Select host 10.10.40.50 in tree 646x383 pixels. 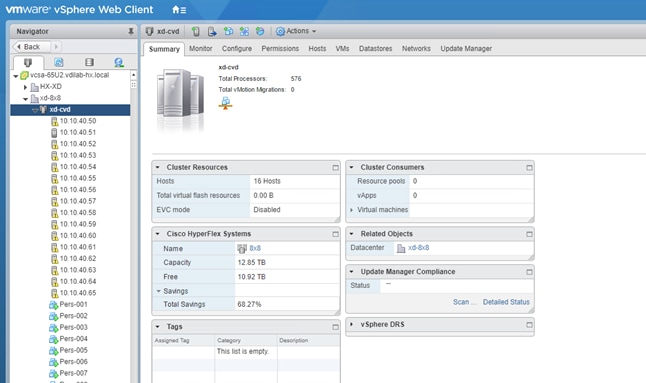pos(78,121)
